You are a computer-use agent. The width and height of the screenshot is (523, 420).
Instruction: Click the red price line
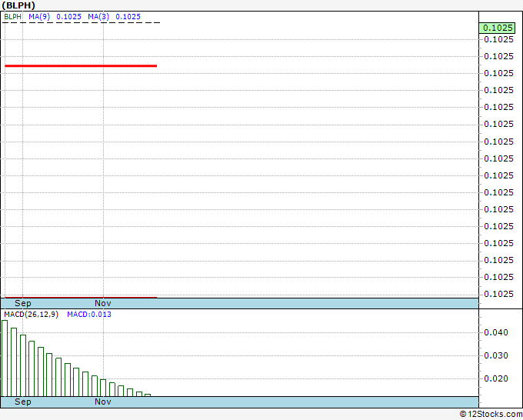coord(81,65)
